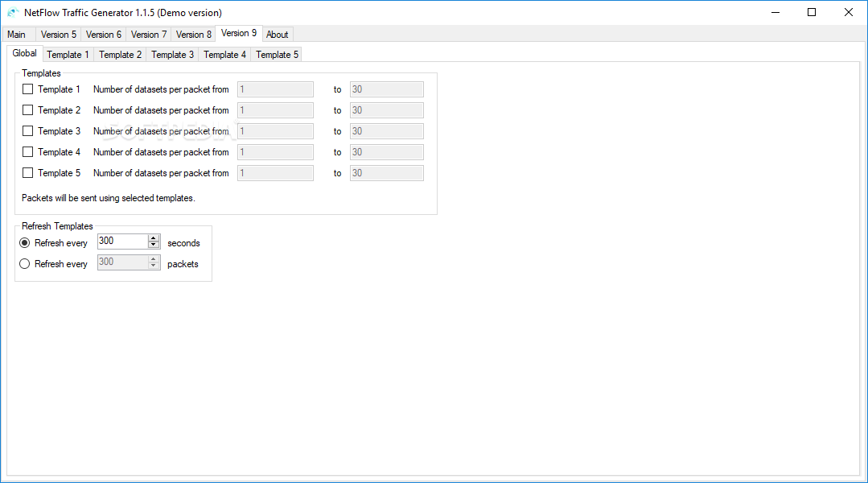Toggle the Template 5 checkbox
This screenshot has height=483, width=868.
tap(27, 173)
